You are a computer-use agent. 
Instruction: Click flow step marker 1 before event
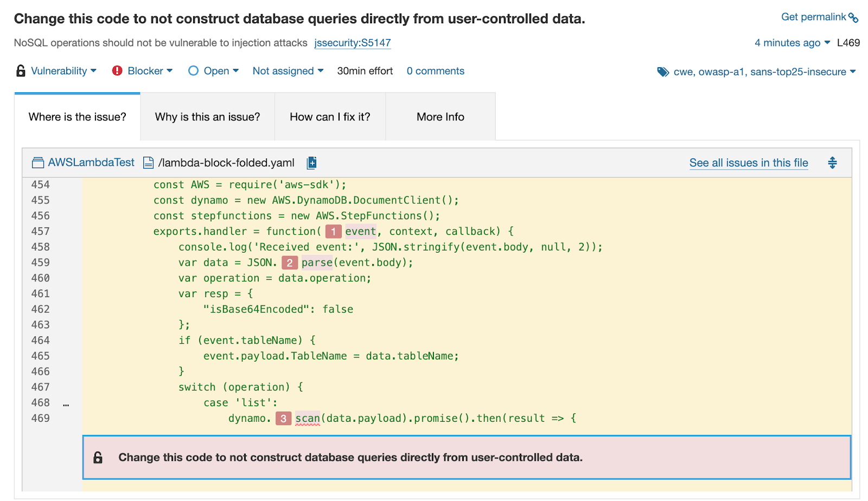click(x=333, y=232)
